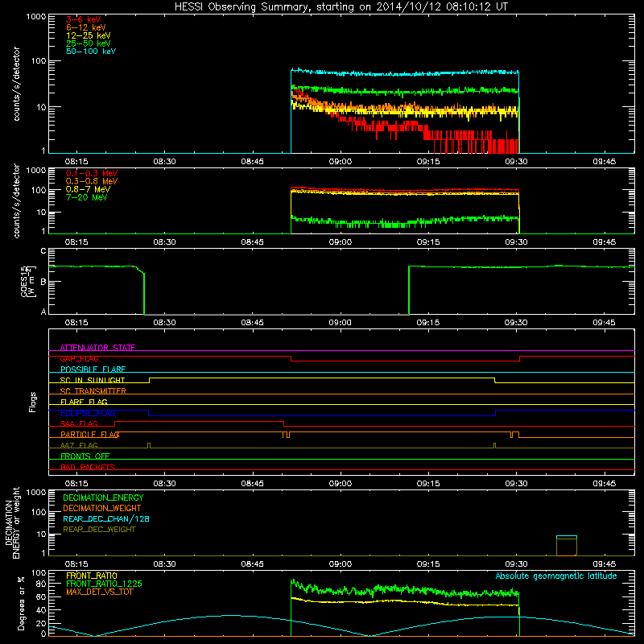Click the 09:00 tick label under the keV plot
644x644 pixels.
coord(341,162)
